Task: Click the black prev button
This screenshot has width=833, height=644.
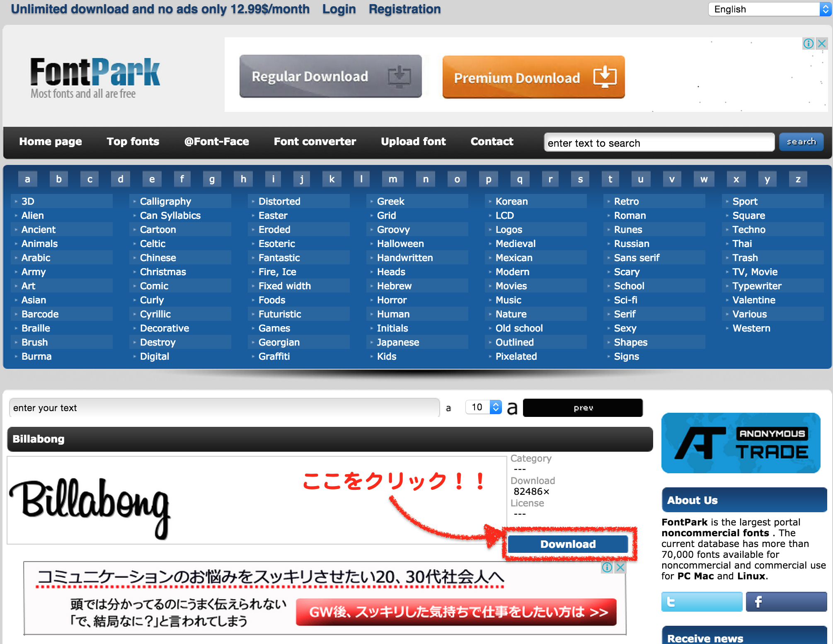Action: [583, 408]
